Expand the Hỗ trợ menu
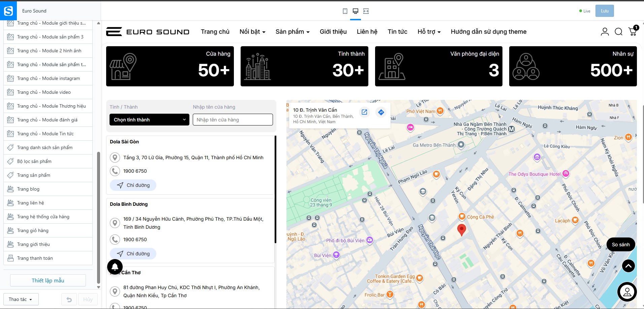Viewport: 644px width, 309px height. (x=429, y=32)
